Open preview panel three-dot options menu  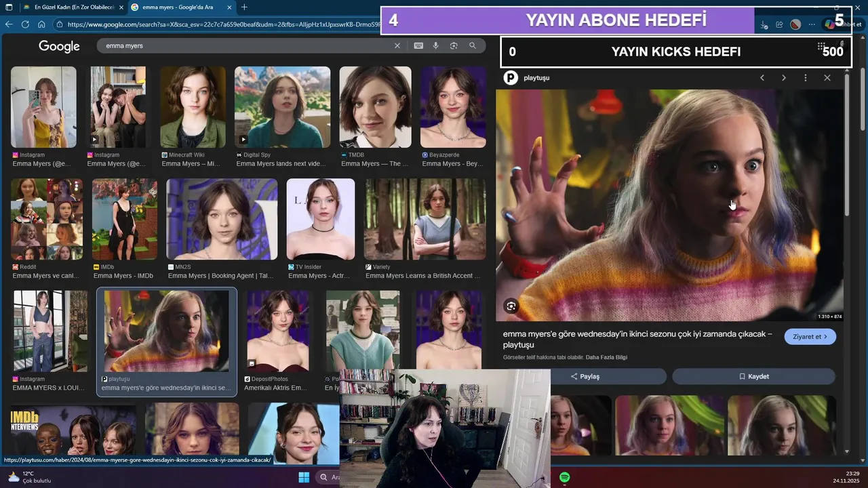(806, 78)
